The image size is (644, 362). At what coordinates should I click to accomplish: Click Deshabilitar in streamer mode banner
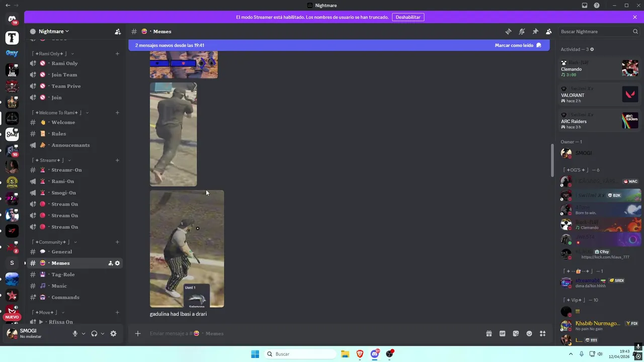pyautogui.click(x=408, y=17)
